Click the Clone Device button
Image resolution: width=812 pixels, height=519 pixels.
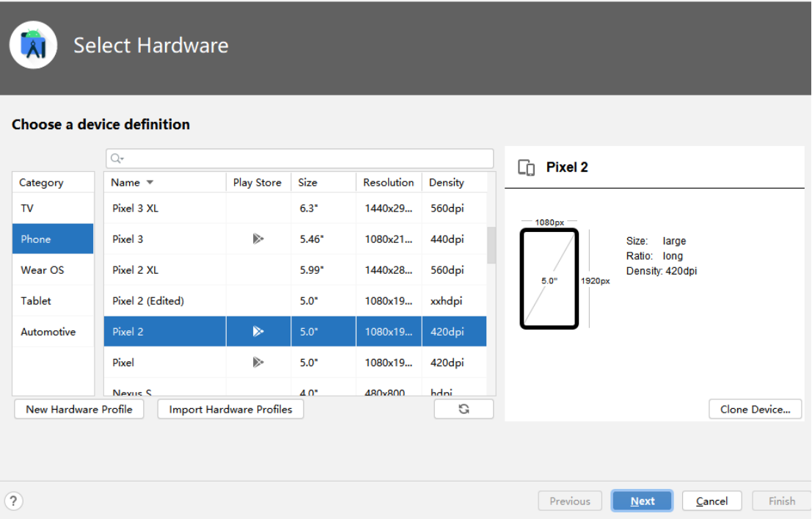point(755,409)
